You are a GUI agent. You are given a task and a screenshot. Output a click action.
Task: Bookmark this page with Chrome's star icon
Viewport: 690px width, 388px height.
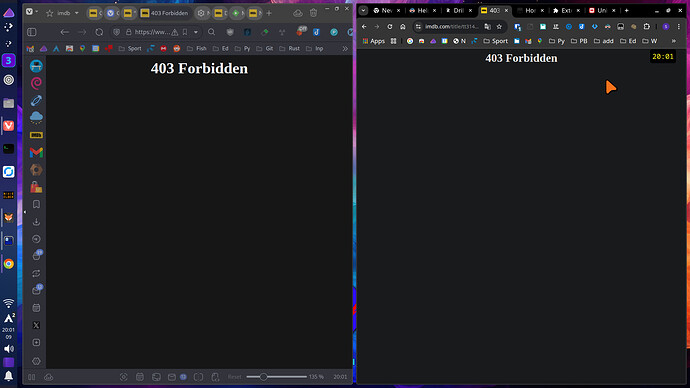pyautogui.click(x=499, y=27)
